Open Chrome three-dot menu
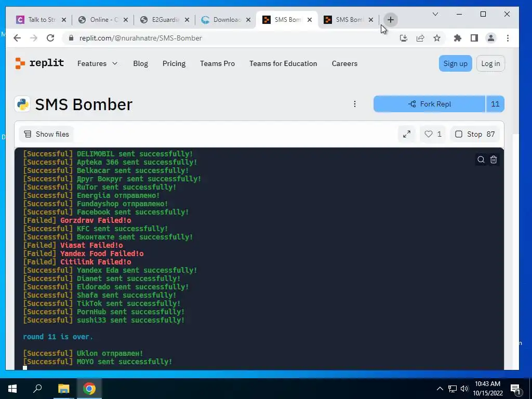The width and height of the screenshot is (532, 399). (508, 38)
